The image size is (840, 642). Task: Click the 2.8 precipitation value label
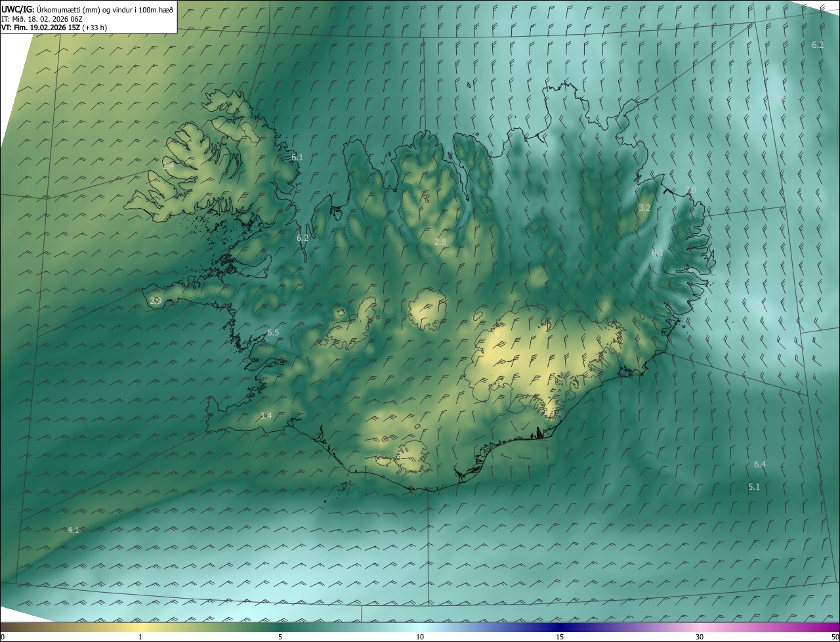(440, 242)
